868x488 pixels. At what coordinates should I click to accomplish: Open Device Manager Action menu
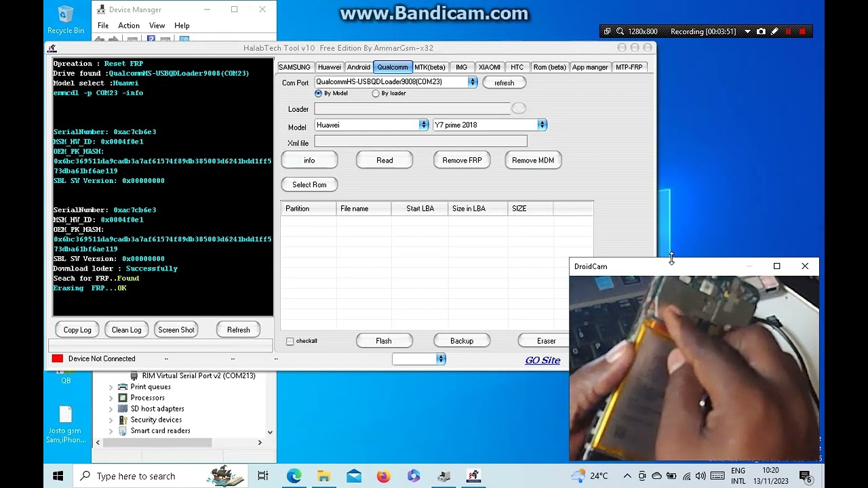pos(129,26)
